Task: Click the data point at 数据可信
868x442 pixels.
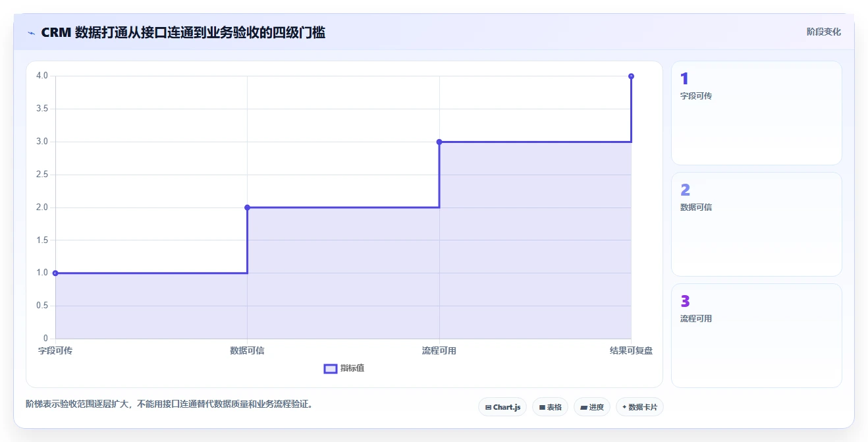Action: click(x=247, y=207)
